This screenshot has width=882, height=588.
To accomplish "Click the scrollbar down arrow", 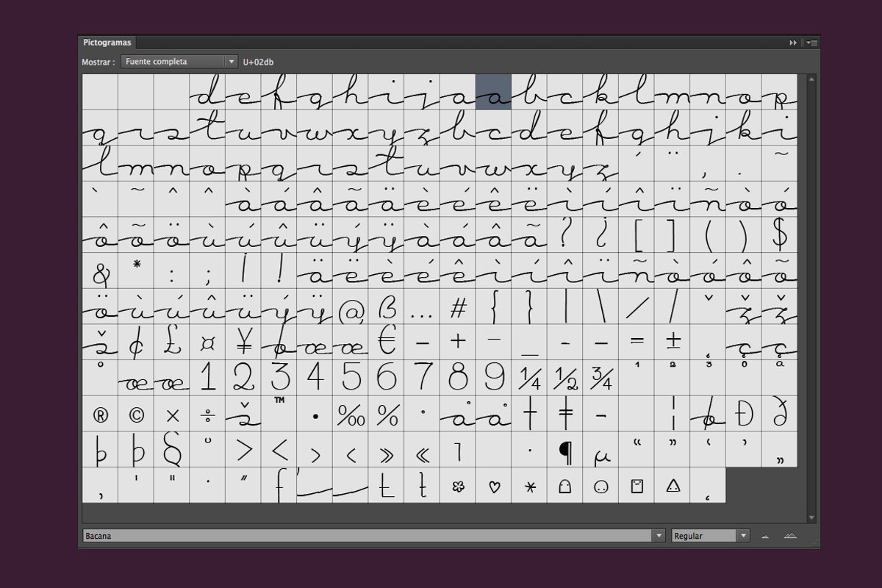I will pos(811,518).
